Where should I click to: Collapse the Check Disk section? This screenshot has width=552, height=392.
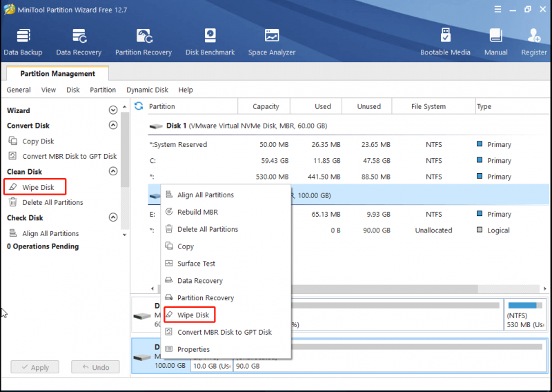113,217
